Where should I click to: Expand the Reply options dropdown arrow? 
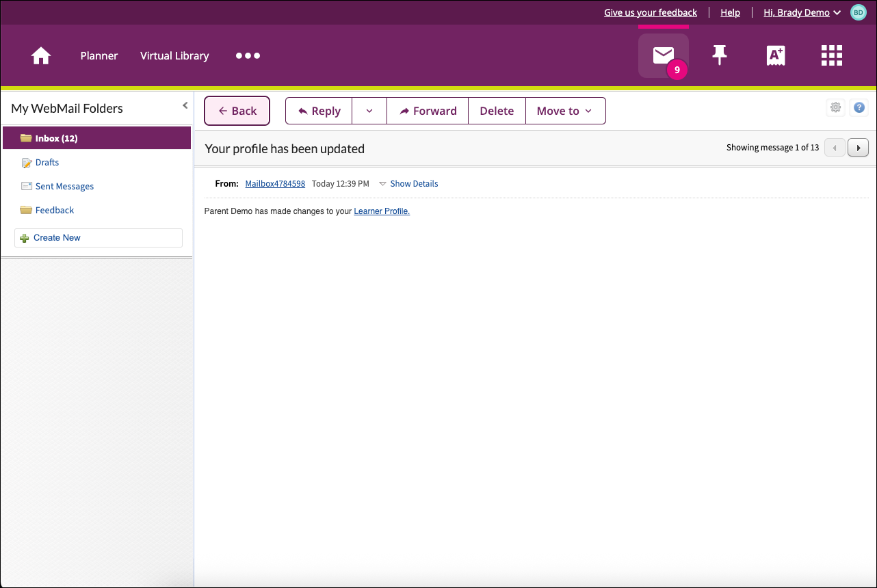coord(369,111)
